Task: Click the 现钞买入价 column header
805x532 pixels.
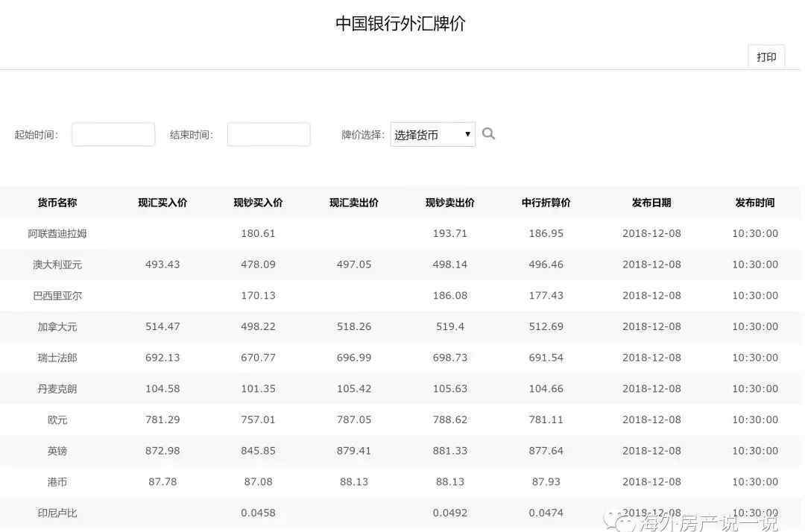Action: tap(258, 203)
